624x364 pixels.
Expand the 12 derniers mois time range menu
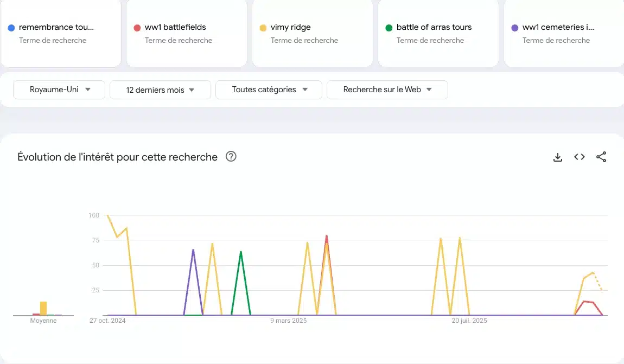[x=160, y=90]
